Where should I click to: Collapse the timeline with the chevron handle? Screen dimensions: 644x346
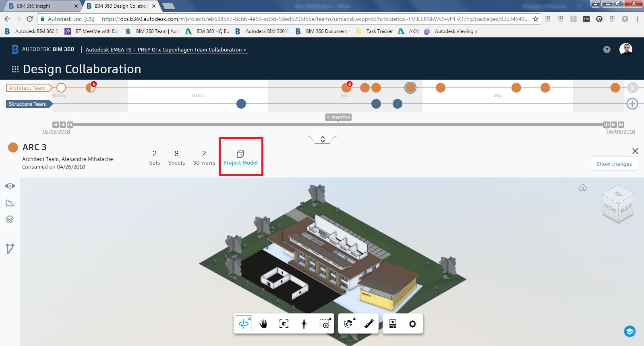click(322, 139)
